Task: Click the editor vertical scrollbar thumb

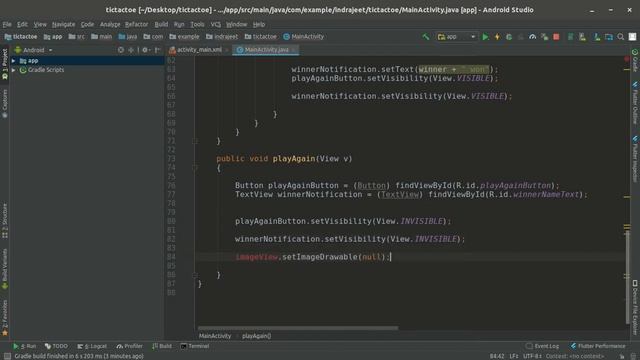Action: click(x=627, y=277)
